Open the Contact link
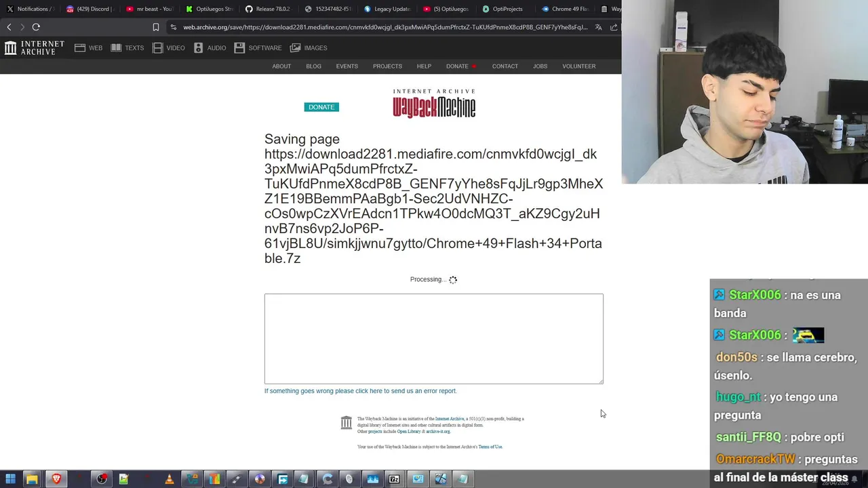 505,66
